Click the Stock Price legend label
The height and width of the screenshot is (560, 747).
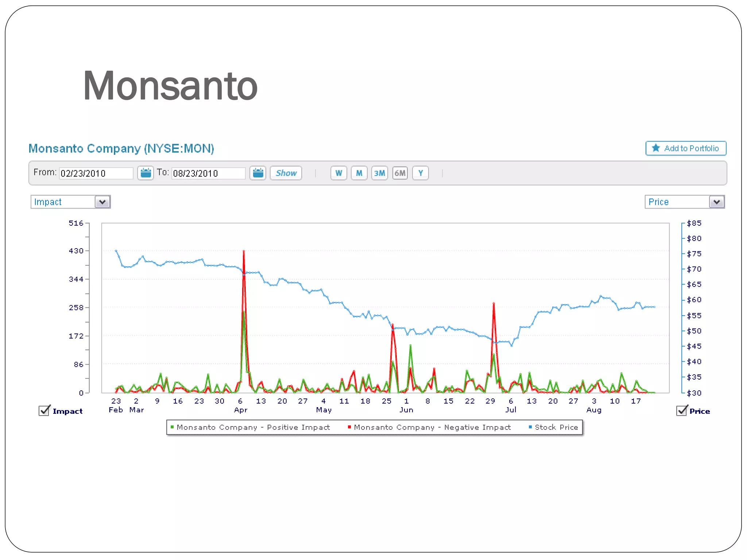pyautogui.click(x=556, y=427)
